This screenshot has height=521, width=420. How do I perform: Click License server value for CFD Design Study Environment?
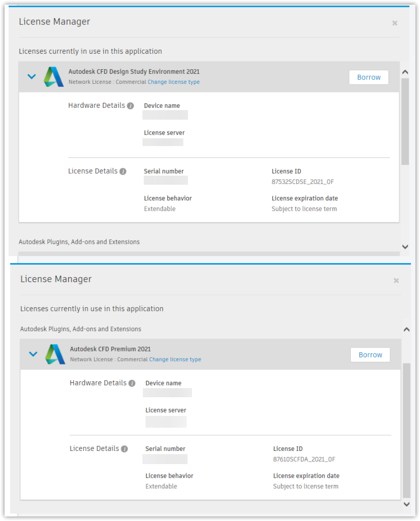163,142
